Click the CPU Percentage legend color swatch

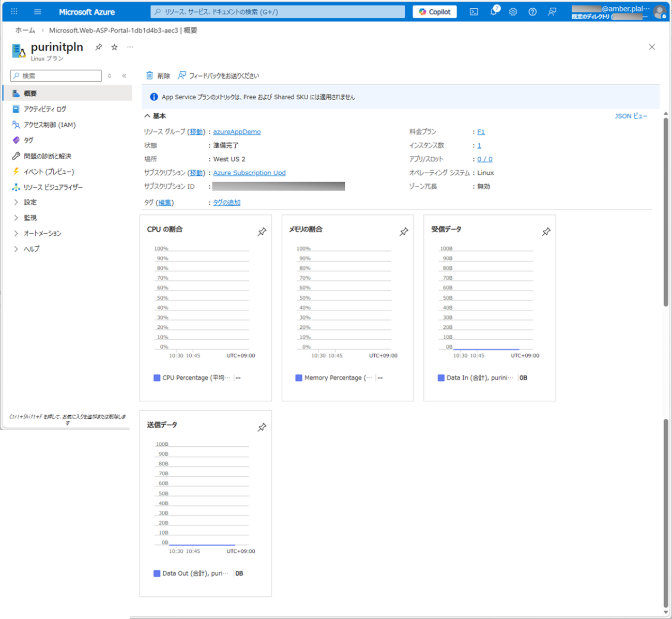pos(157,378)
